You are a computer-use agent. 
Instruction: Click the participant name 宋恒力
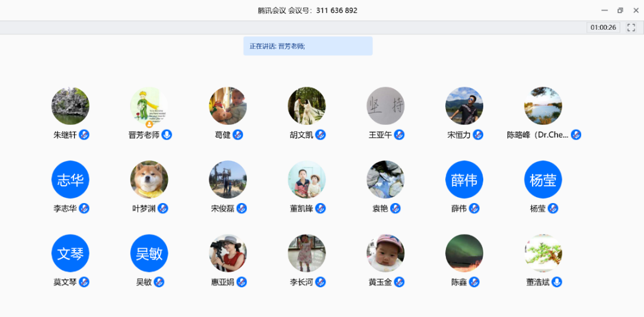[x=458, y=135]
